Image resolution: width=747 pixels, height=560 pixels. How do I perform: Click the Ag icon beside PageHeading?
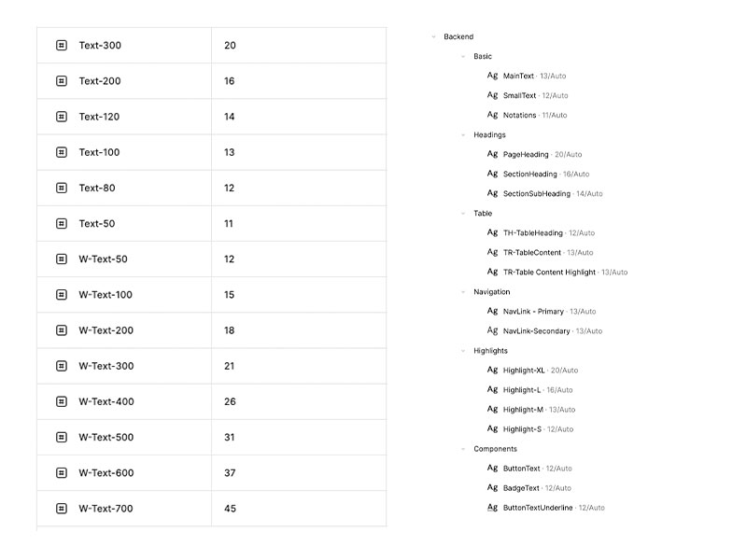pos(492,154)
